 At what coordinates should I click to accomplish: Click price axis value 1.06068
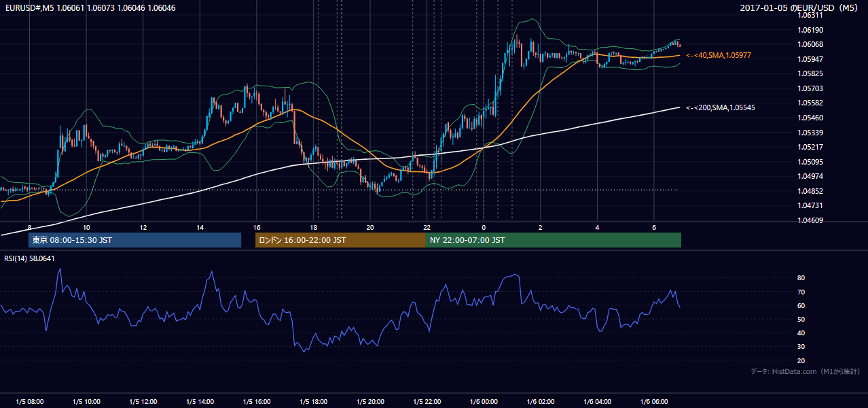[x=810, y=44]
